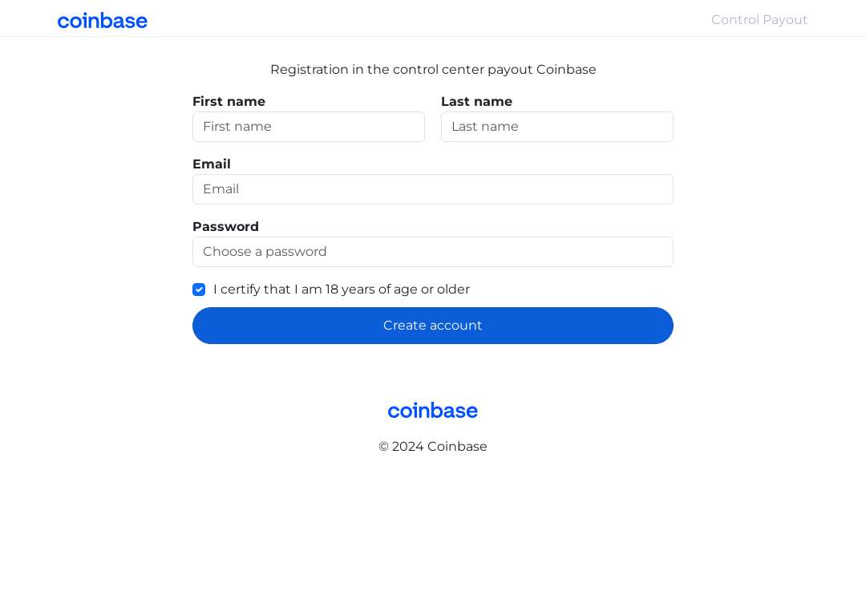Click the bold First name label
The width and height of the screenshot is (866, 616).
pos(229,102)
